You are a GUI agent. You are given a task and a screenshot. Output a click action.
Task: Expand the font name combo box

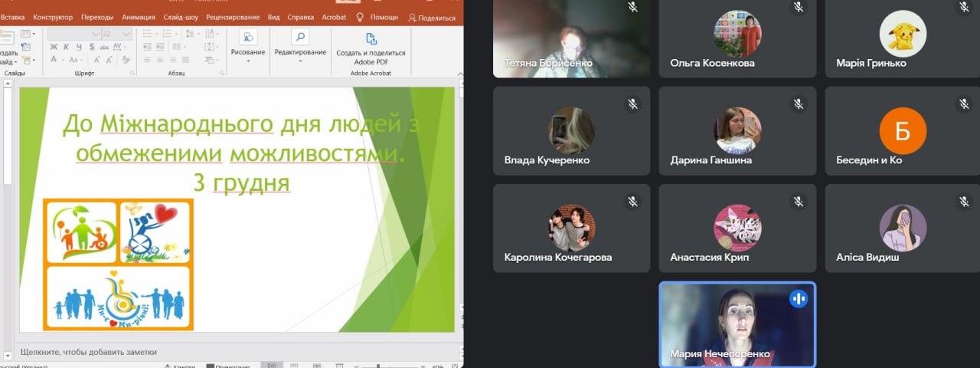point(96,34)
